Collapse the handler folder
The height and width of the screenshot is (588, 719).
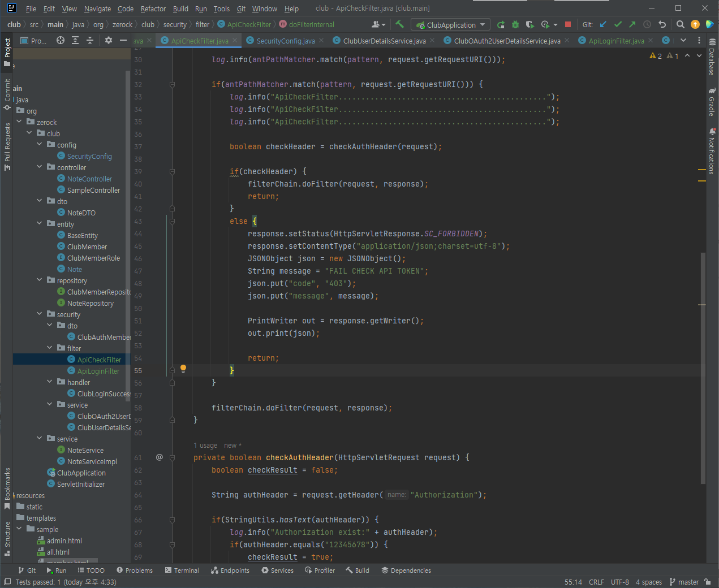[50, 382]
